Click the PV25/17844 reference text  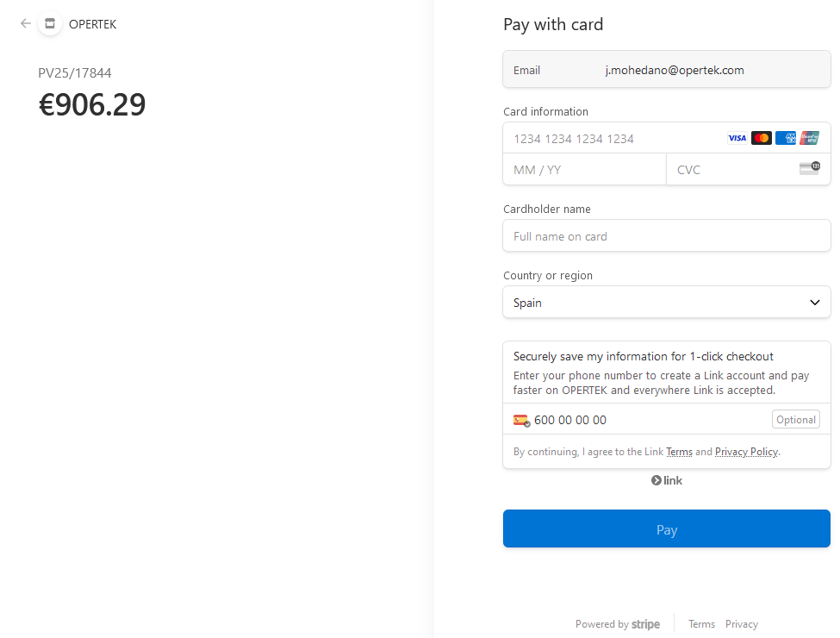tap(75, 73)
